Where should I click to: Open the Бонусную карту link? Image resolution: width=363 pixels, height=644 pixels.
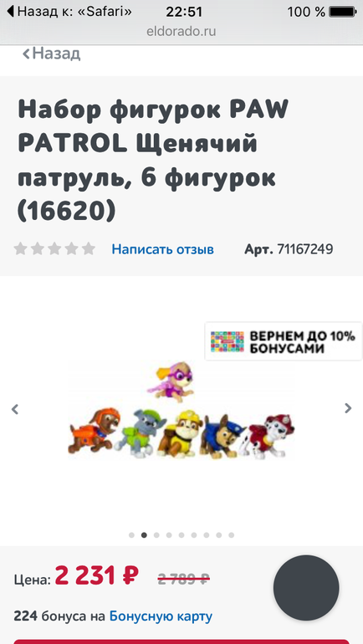point(161,616)
